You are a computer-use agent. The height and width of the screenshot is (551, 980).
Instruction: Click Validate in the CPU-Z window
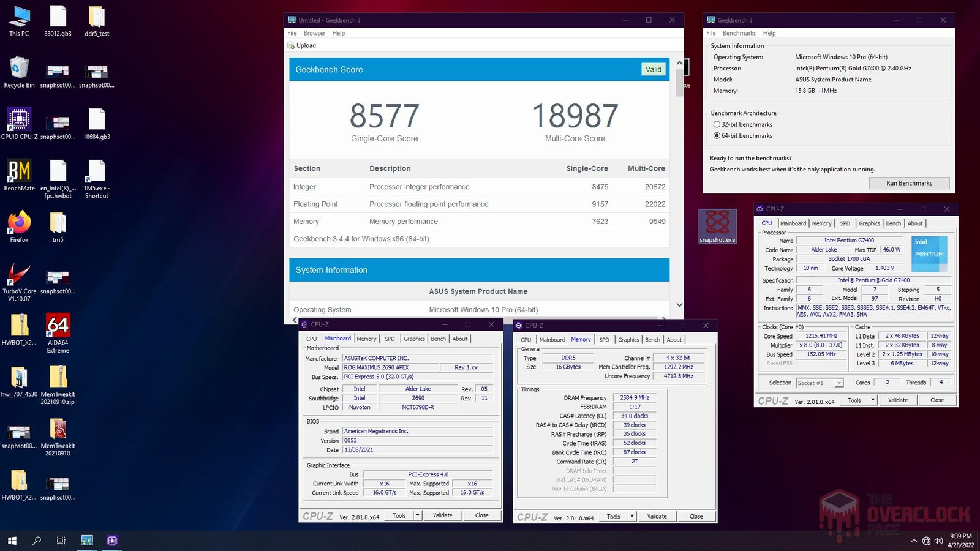click(x=898, y=400)
